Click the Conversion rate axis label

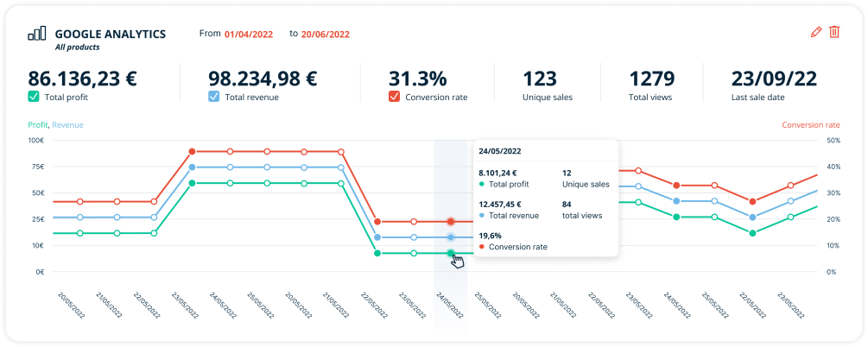click(810, 125)
